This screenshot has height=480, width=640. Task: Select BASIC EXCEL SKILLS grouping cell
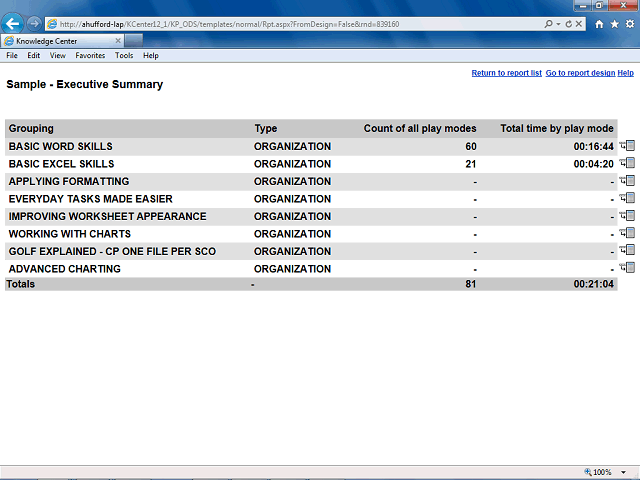[x=61, y=164]
